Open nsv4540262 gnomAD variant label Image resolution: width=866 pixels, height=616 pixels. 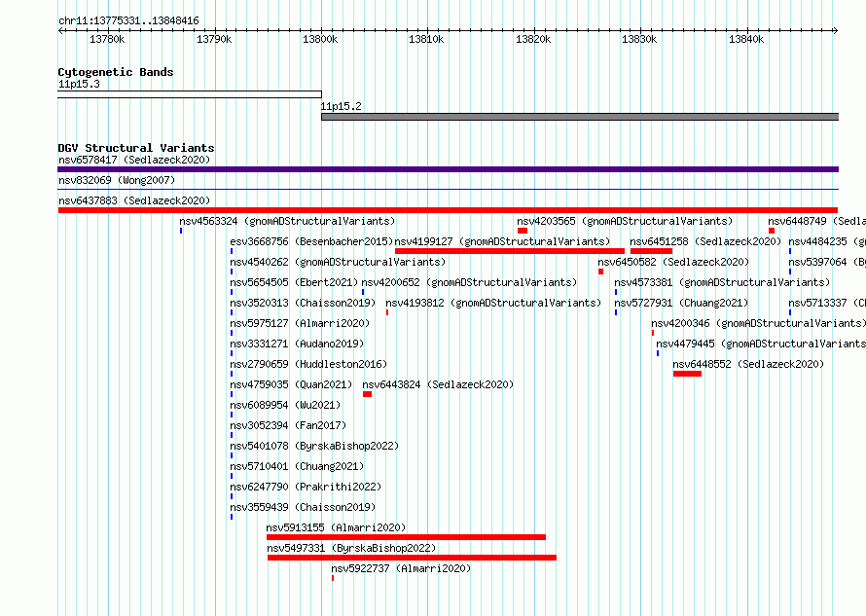click(338, 262)
